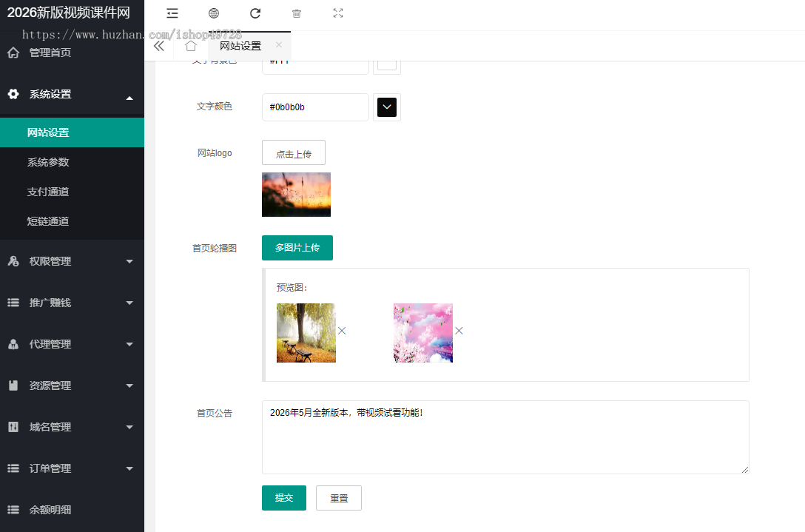805x532 pixels.
Task: Click the pink cherry blossom preview image
Action: [423, 333]
